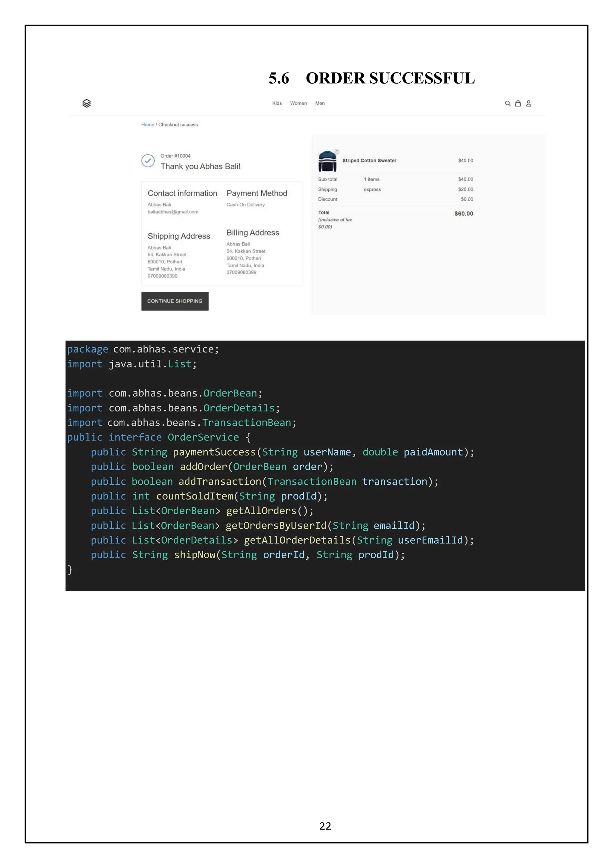This screenshot has width=613, height=868.
Task: Click the Payment Method heading
Action: point(257,193)
